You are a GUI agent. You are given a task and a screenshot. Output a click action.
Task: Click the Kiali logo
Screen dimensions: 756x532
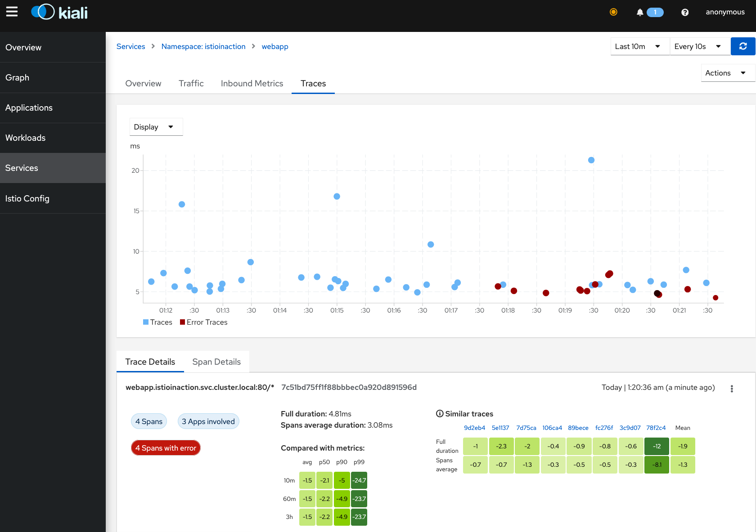tap(59, 12)
